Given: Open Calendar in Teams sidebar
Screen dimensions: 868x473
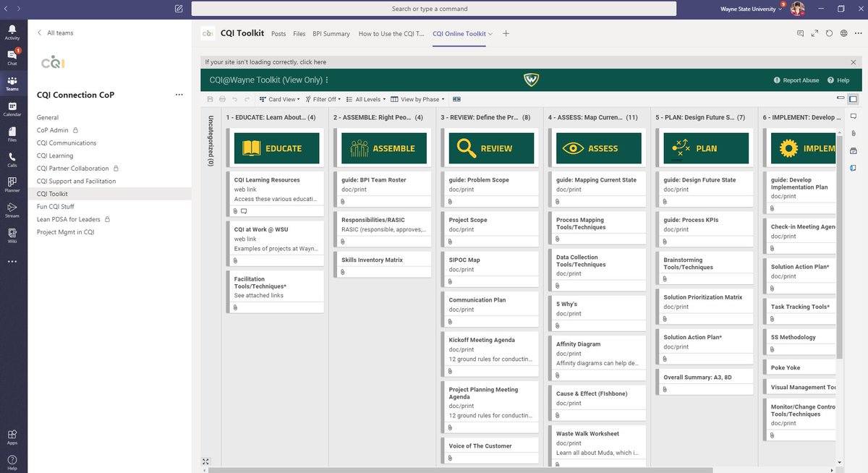Looking at the screenshot, I should pyautogui.click(x=12, y=108).
